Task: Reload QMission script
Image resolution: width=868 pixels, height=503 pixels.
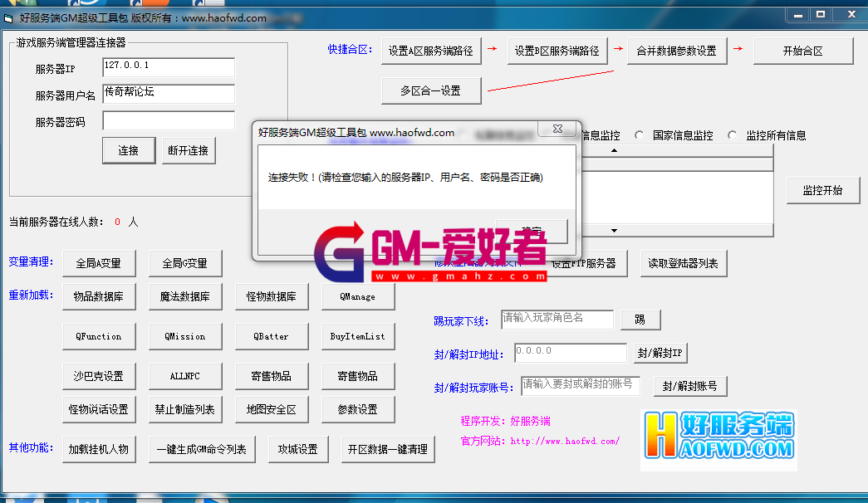Action: pos(185,336)
